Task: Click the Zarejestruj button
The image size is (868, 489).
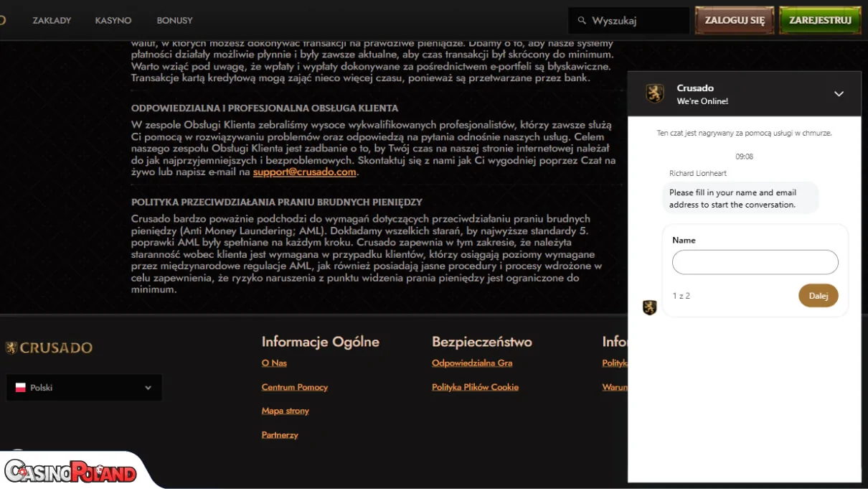Action: click(x=820, y=21)
